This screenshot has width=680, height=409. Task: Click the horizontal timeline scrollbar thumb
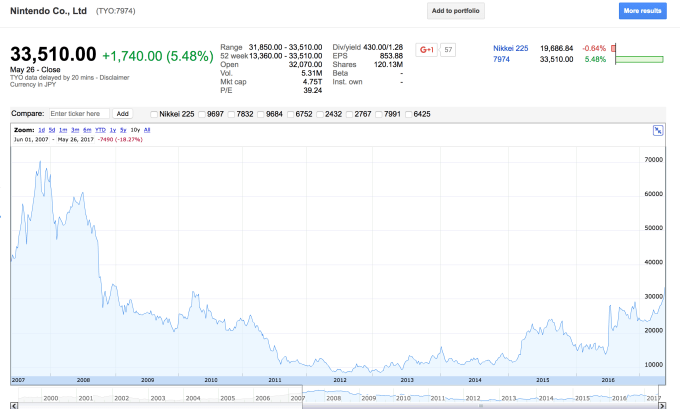pos(481,406)
